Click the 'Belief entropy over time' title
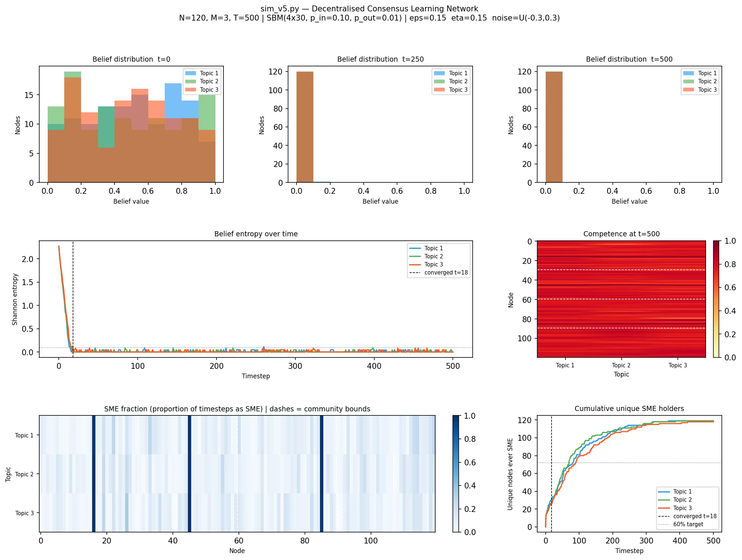The height and width of the screenshot is (560, 742). click(256, 234)
